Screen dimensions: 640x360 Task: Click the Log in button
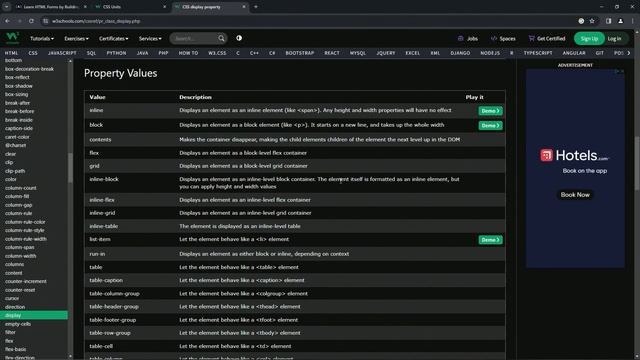tap(614, 38)
